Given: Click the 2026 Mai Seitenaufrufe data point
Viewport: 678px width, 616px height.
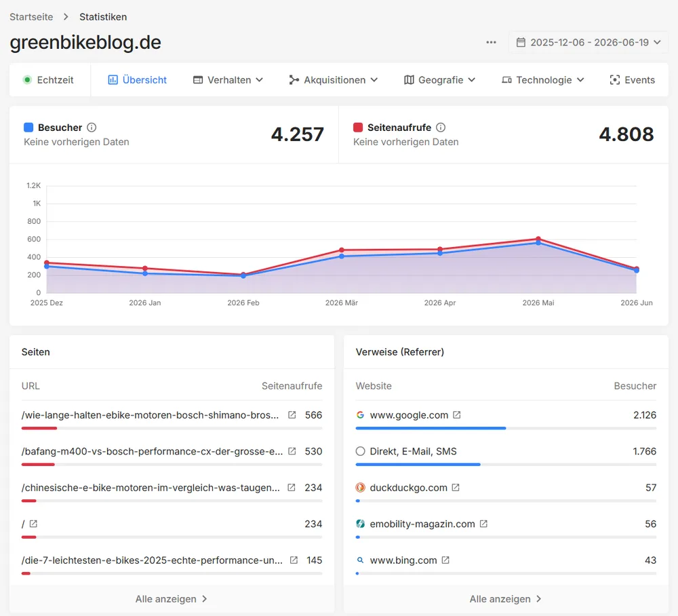Looking at the screenshot, I should click(x=538, y=239).
